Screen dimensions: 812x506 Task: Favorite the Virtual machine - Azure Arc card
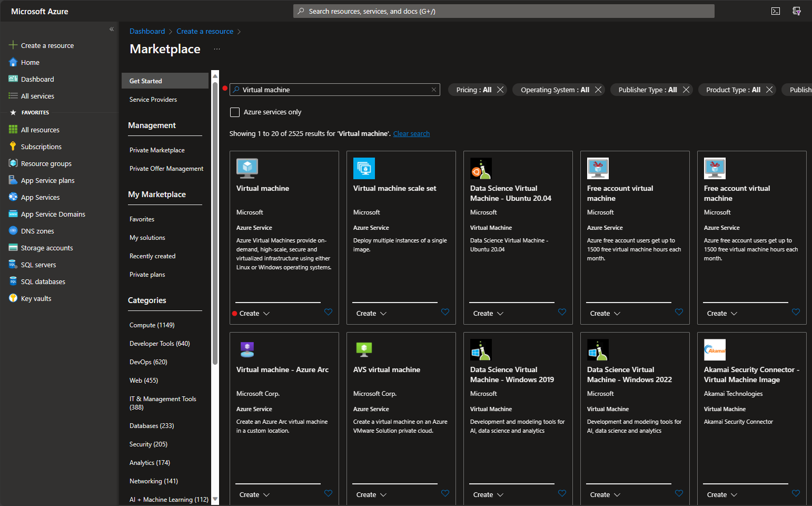(328, 493)
